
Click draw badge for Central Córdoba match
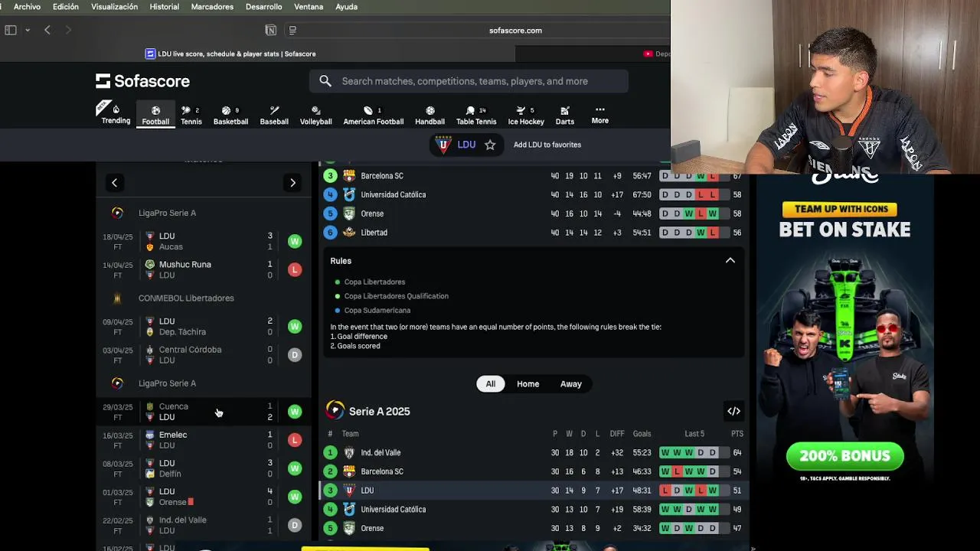click(x=295, y=355)
